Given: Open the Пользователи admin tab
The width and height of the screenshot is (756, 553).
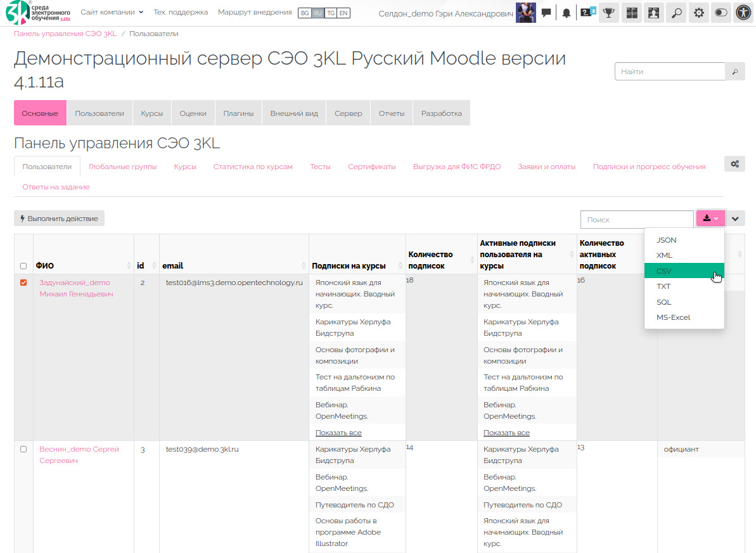Looking at the screenshot, I should 99,113.
